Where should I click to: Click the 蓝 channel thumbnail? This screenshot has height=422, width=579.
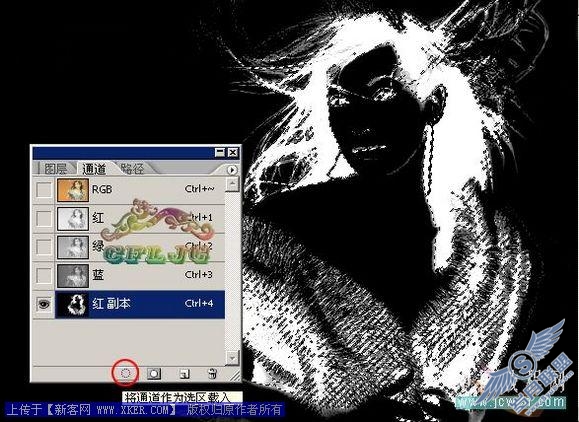73,275
